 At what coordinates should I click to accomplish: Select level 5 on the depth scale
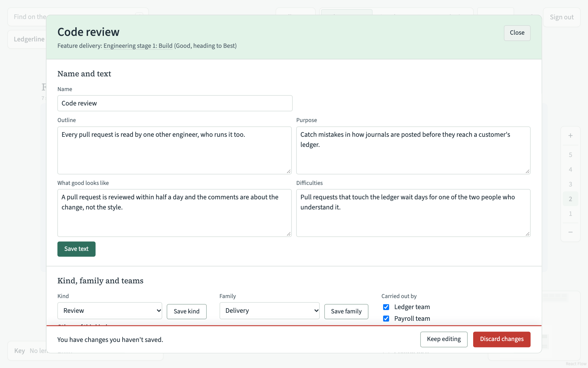[570, 155]
